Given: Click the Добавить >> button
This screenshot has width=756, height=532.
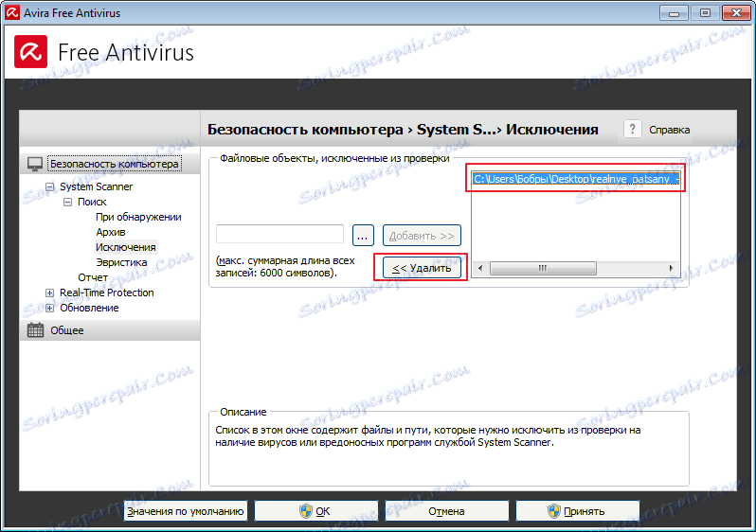Looking at the screenshot, I should (422, 236).
